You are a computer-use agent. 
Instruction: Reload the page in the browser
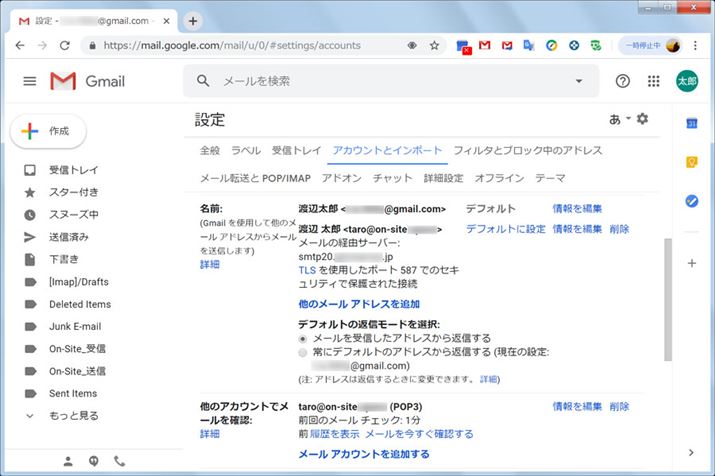point(65,46)
